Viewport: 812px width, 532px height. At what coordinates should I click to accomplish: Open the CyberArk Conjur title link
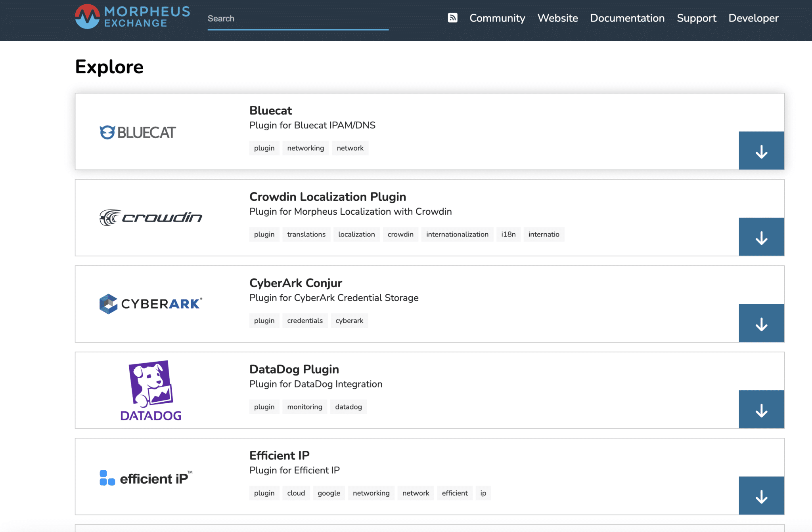[x=295, y=283]
